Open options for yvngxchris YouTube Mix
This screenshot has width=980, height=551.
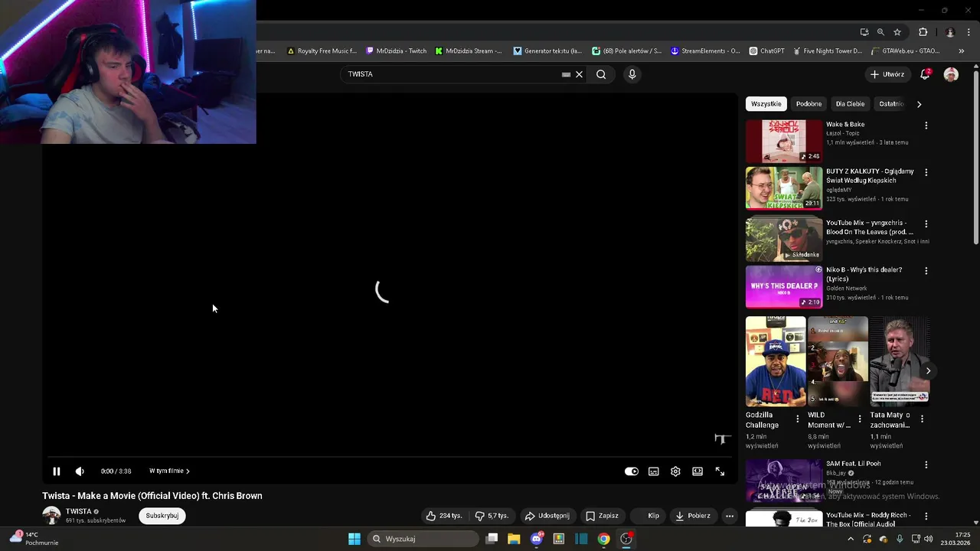coord(926,224)
